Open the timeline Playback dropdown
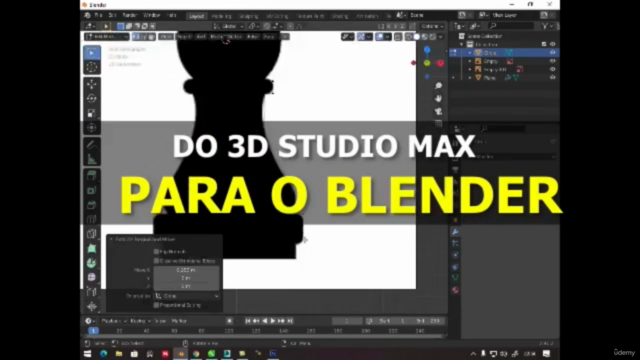The image size is (640, 360). click(x=113, y=321)
